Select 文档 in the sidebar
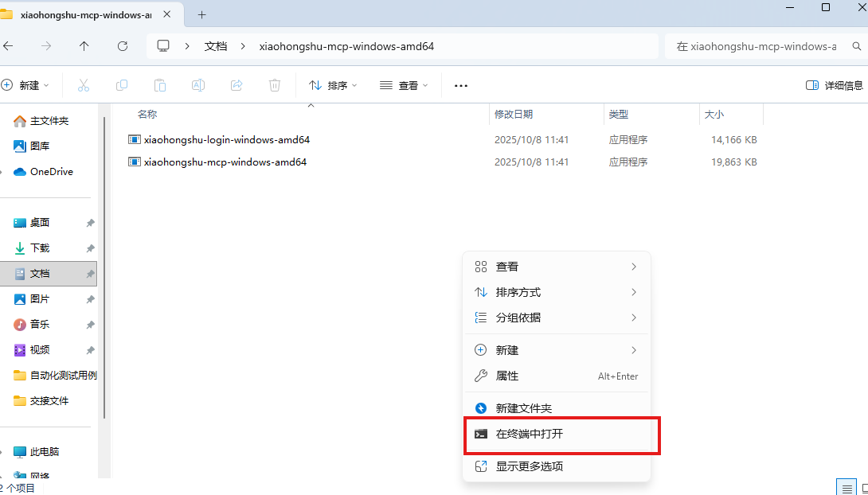 48,273
